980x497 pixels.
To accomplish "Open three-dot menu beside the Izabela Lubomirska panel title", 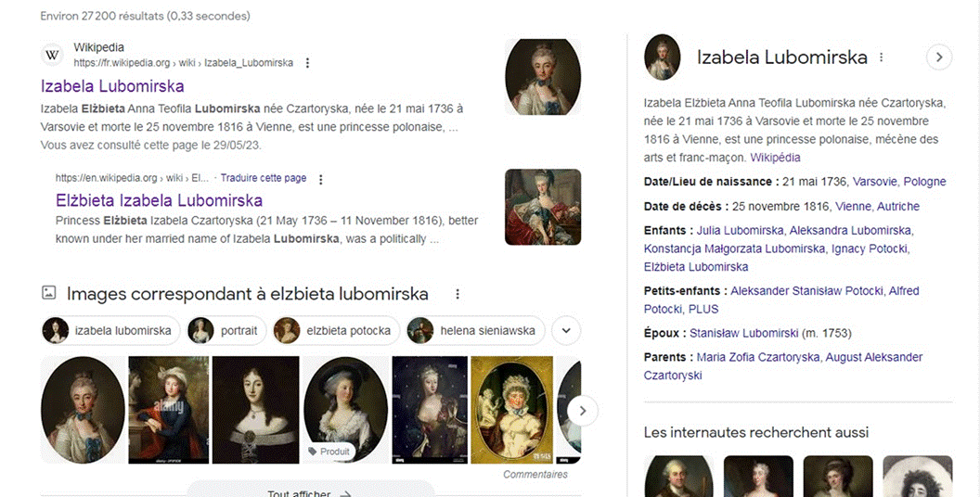I will click(882, 57).
